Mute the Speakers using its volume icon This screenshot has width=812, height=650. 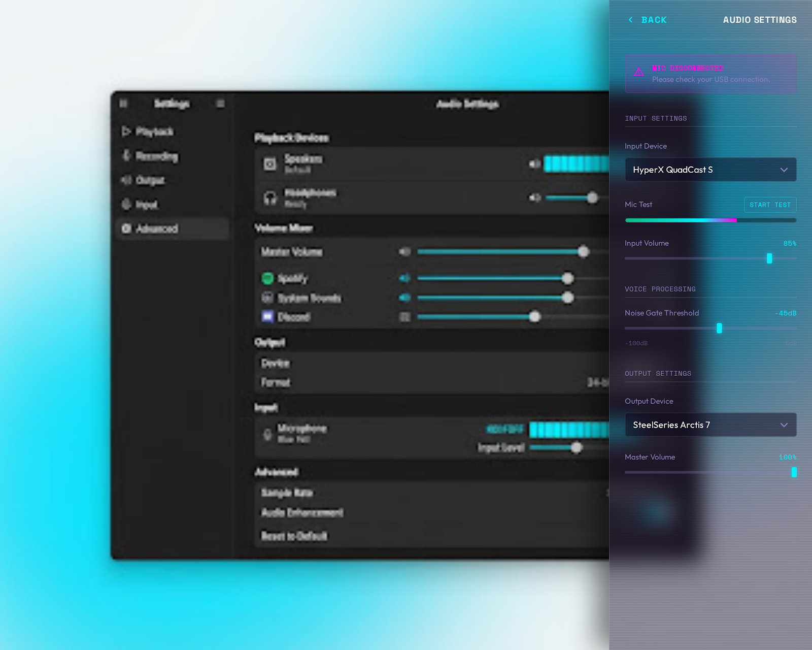[534, 164]
